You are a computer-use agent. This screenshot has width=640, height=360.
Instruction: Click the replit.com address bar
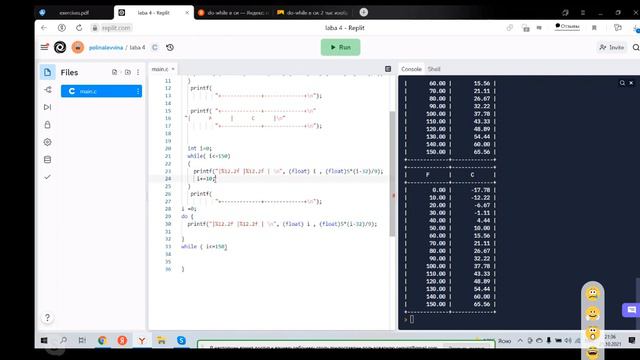point(111,28)
